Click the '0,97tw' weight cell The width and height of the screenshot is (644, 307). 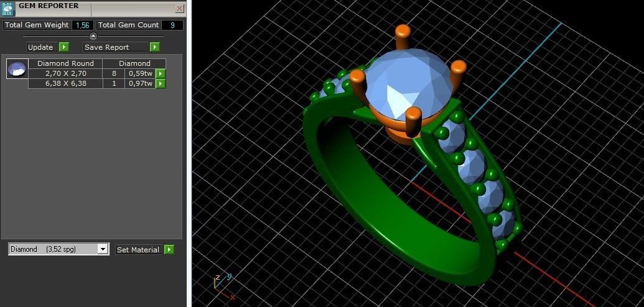(x=141, y=84)
